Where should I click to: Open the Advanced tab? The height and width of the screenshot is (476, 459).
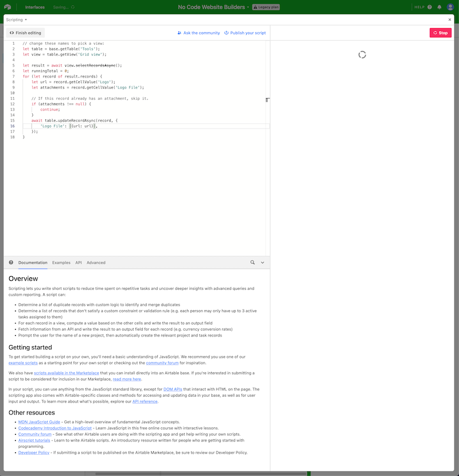(96, 262)
